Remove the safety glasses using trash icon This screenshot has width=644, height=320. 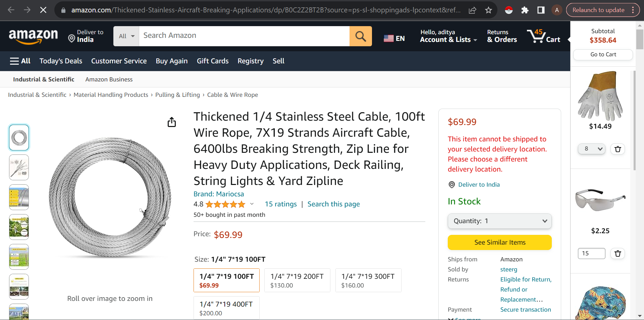(x=618, y=254)
